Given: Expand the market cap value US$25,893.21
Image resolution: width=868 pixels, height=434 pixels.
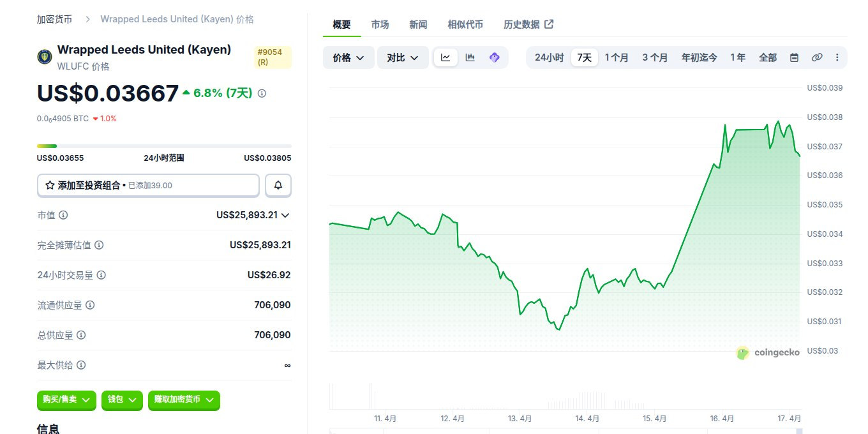Looking at the screenshot, I should pos(285,215).
